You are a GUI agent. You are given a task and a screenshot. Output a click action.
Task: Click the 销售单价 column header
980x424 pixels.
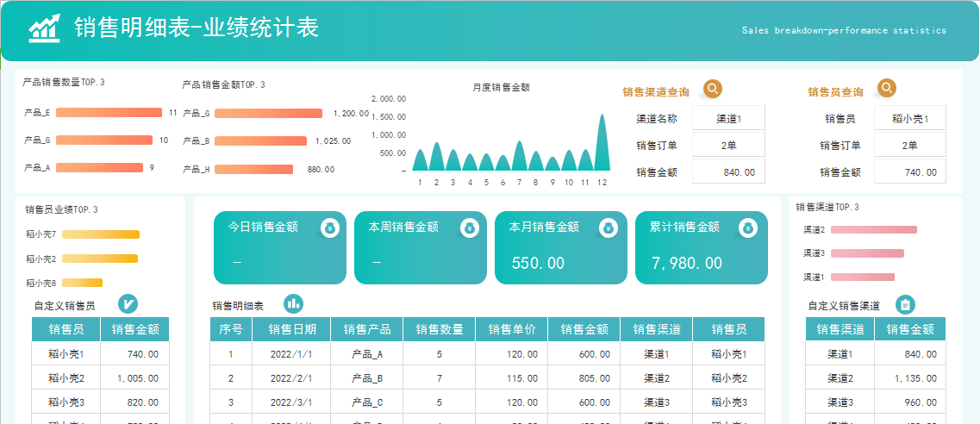pyautogui.click(x=512, y=329)
